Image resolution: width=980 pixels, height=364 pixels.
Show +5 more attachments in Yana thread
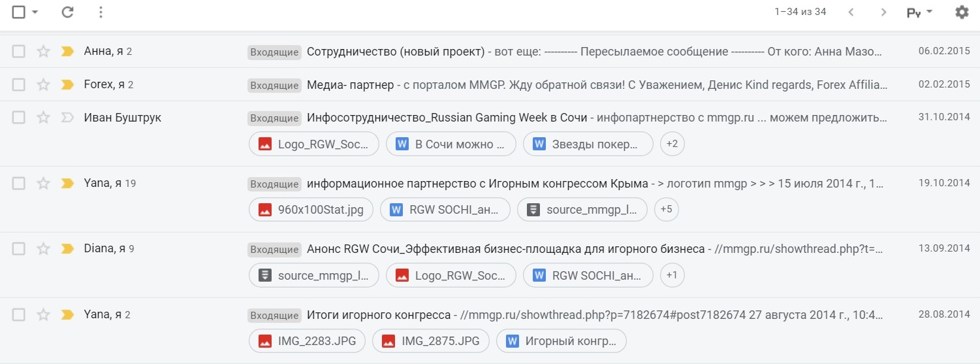[667, 210]
